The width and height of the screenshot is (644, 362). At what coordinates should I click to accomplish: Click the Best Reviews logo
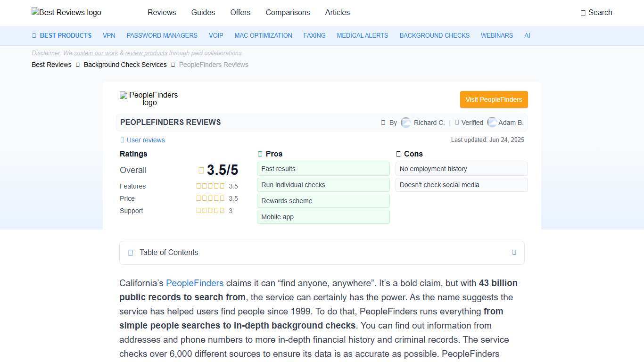[66, 13]
